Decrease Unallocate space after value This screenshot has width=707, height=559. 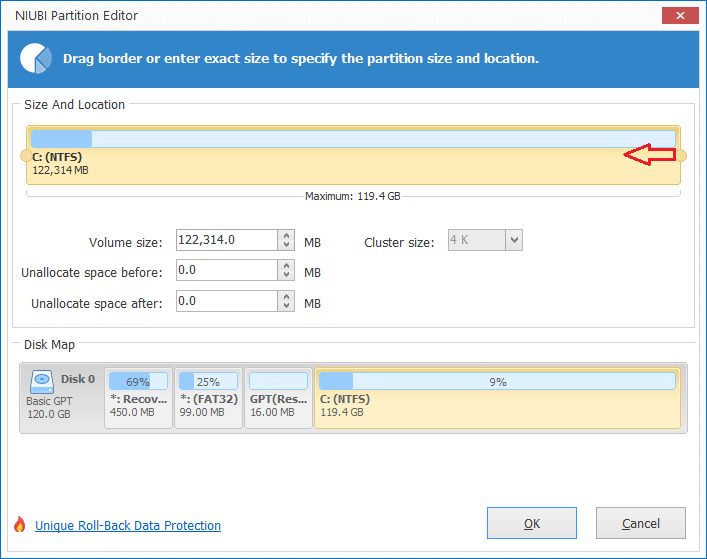286,306
